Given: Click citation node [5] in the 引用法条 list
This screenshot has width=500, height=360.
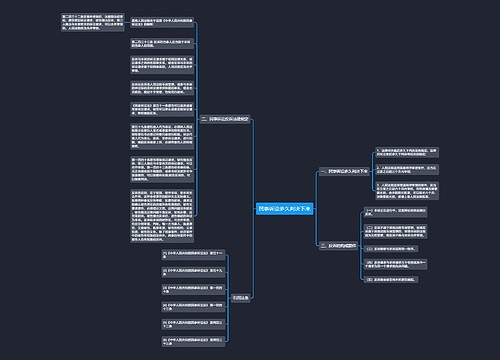Looking at the screenshot, I should pos(193,324).
